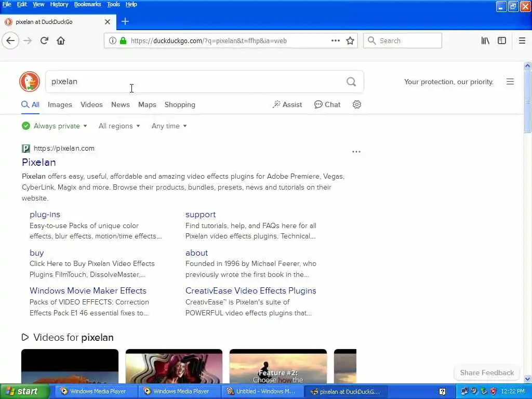532x399 pixels.
Task: Click the magnifier search button in DuckDuckGo box
Action: coord(351,82)
